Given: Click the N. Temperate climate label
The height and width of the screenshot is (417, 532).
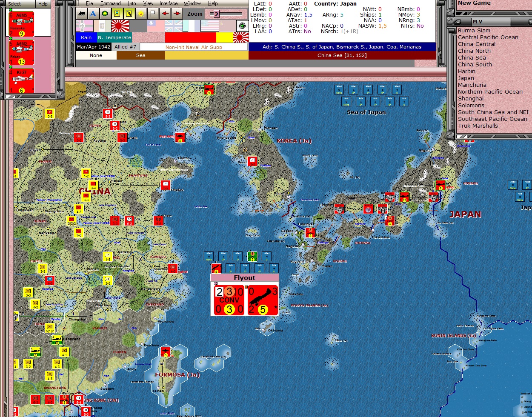Looking at the screenshot, I should pyautogui.click(x=114, y=37).
